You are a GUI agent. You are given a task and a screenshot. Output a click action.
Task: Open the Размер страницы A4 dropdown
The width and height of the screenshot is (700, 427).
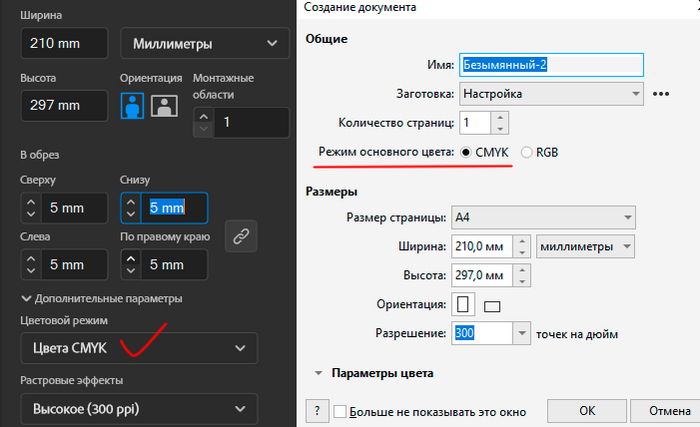pyautogui.click(x=543, y=217)
